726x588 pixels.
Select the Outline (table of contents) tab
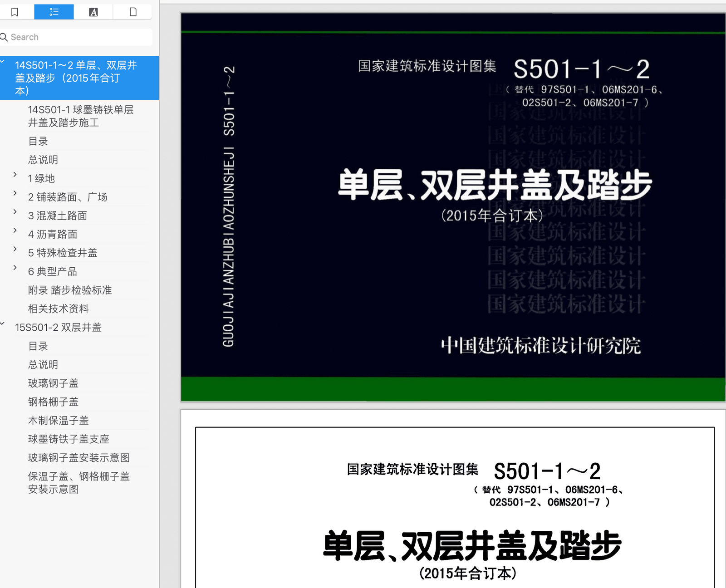[54, 12]
